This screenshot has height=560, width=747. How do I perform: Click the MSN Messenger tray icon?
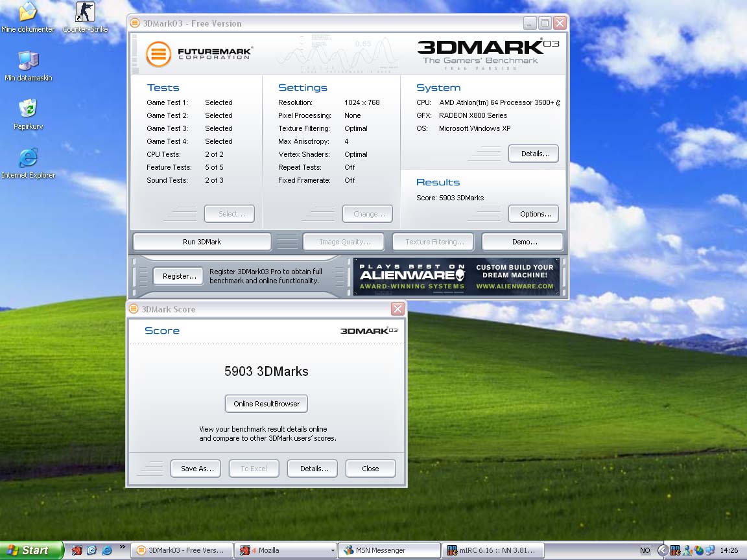pos(687,550)
